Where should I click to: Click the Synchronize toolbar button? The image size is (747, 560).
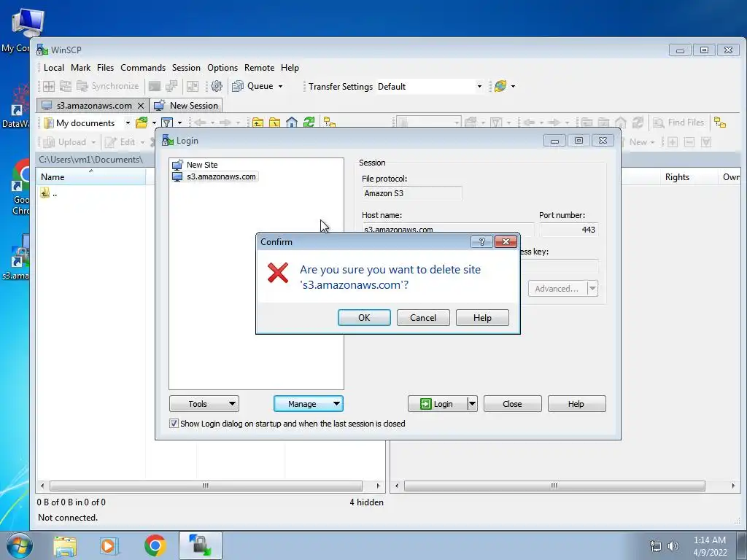pos(108,86)
